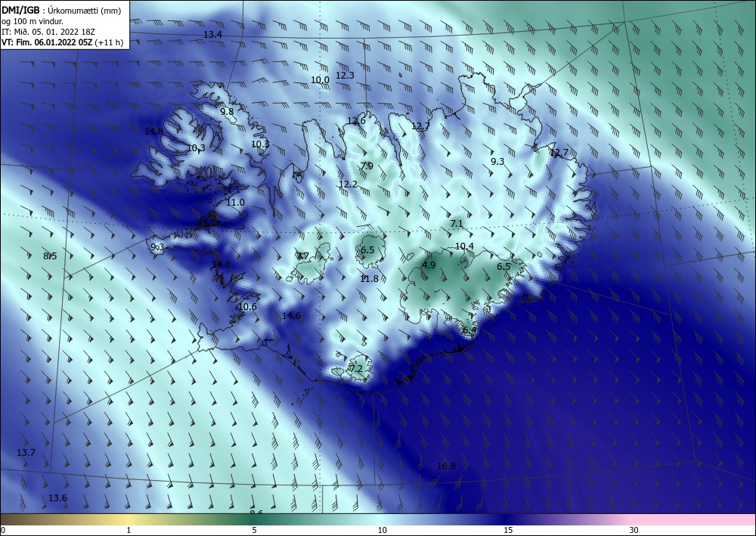
Task: Click the 10.0 value on the map
Action: (320, 80)
